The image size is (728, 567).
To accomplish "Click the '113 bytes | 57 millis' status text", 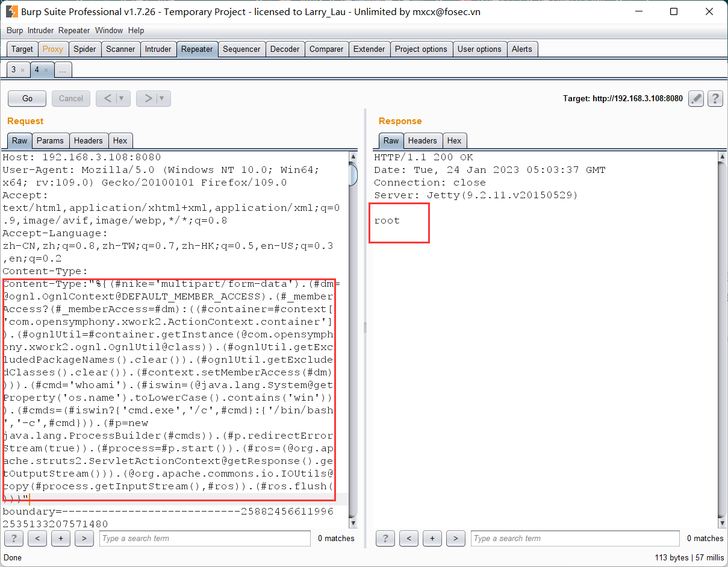I will [x=689, y=557].
